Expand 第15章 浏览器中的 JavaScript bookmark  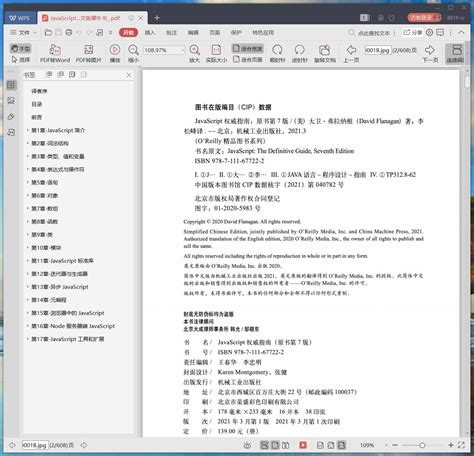coord(27,313)
